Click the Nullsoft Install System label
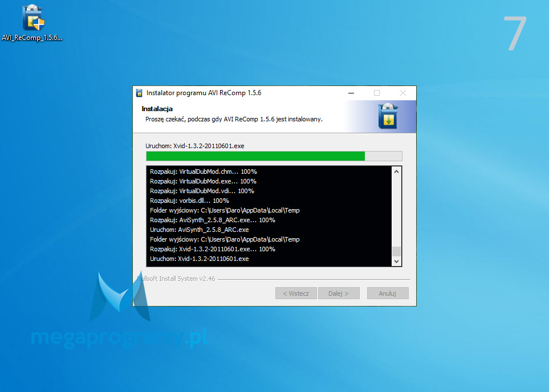Screen dimensions: 549x392 tap(177, 279)
